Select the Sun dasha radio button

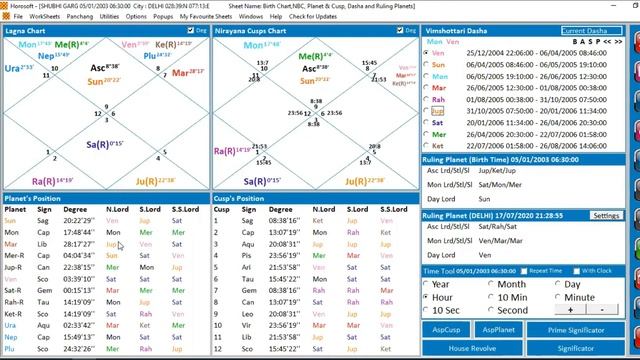point(426,64)
